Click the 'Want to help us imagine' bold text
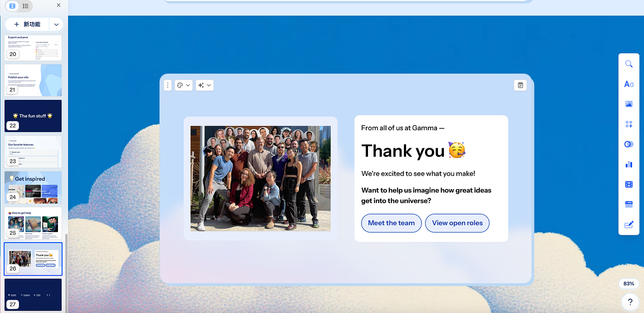 point(426,196)
